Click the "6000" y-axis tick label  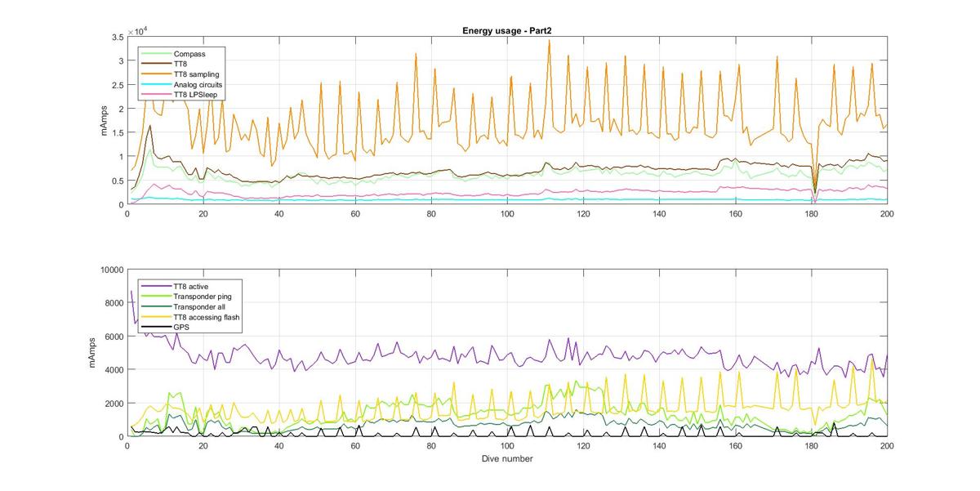point(114,337)
